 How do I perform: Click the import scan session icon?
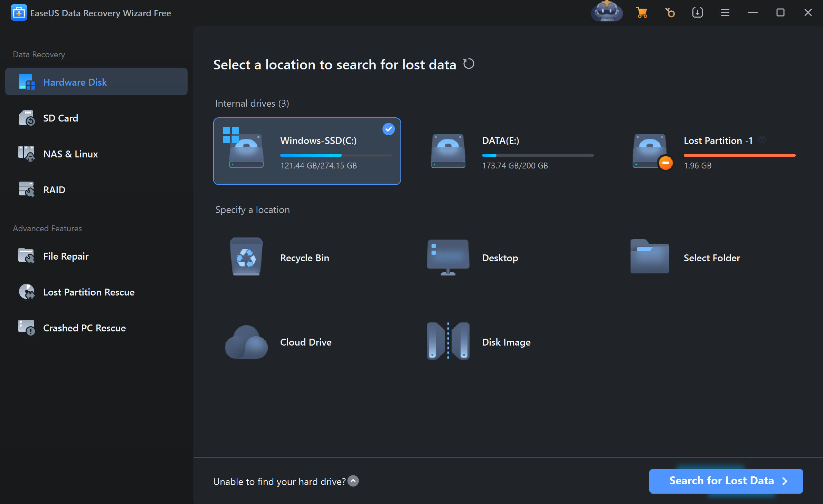[x=697, y=13]
